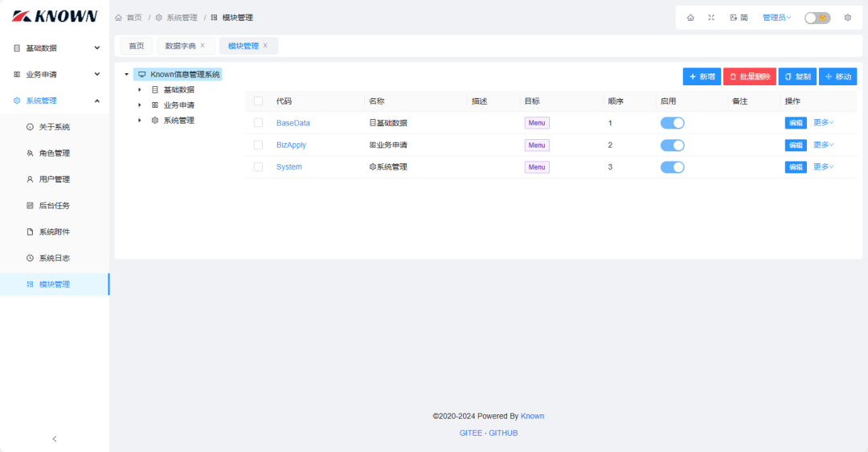Image resolution: width=868 pixels, height=452 pixels.
Task: Click the home icon in top-right toolbar
Action: tap(690, 18)
